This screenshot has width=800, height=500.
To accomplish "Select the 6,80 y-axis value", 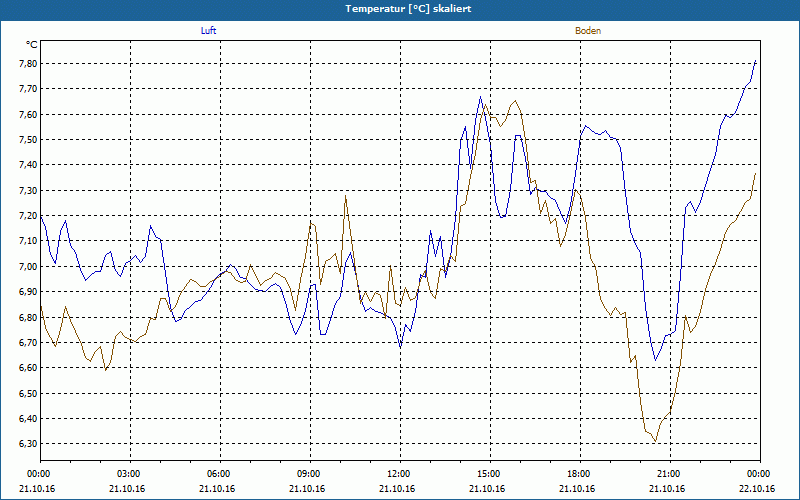I will (x=28, y=317).
